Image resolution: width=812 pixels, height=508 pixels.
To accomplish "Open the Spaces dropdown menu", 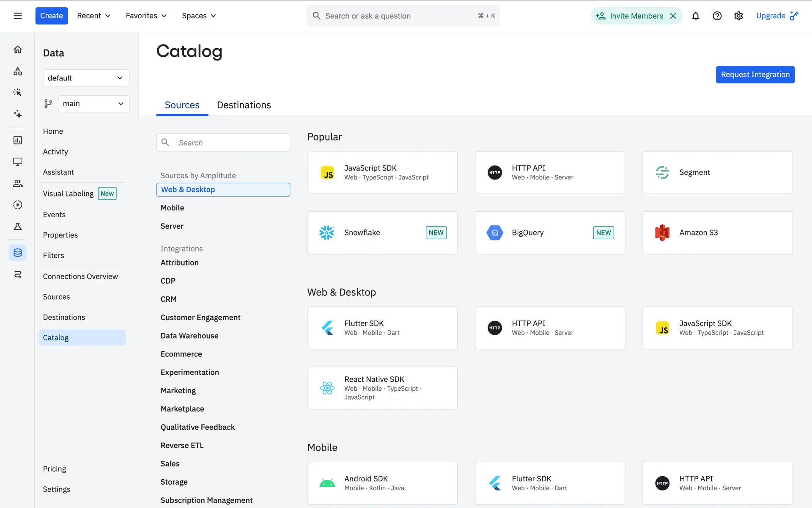I will click(x=199, y=16).
